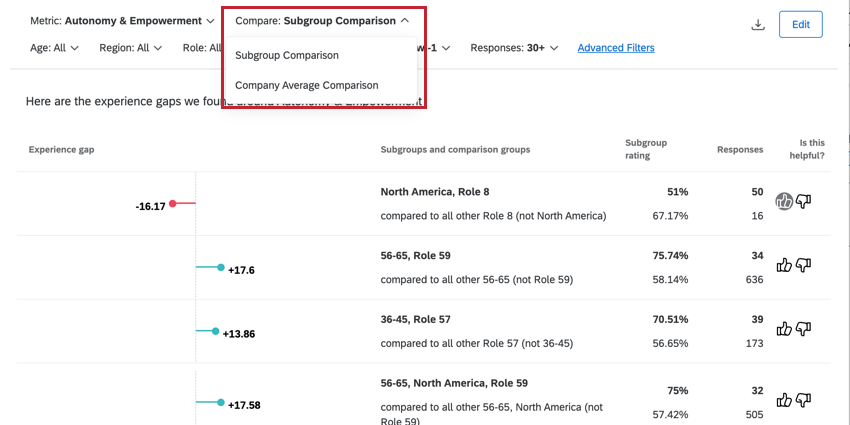The width and height of the screenshot is (850, 425).
Task: Thumbs down the 36-45, Role 57 insight
Action: (803, 329)
